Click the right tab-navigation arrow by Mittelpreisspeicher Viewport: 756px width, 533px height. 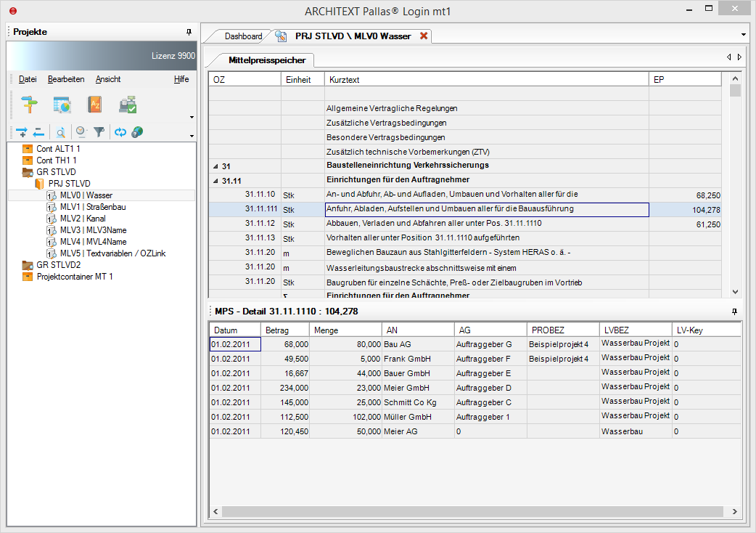[739, 57]
